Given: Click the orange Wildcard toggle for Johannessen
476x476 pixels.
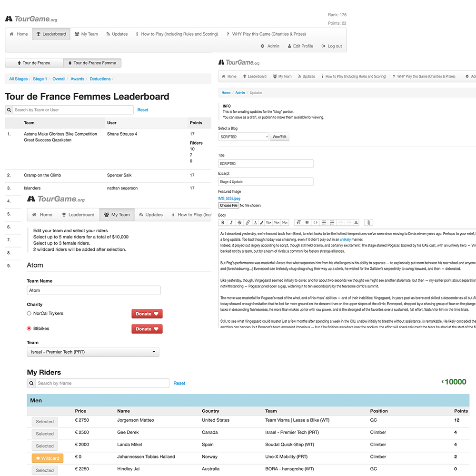Looking at the screenshot, I should point(47,458).
